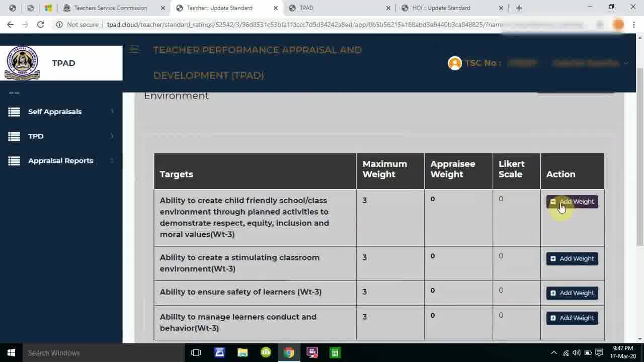Image resolution: width=644 pixels, height=362 pixels.
Task: Click the site info Not secure icon
Action: (59, 24)
